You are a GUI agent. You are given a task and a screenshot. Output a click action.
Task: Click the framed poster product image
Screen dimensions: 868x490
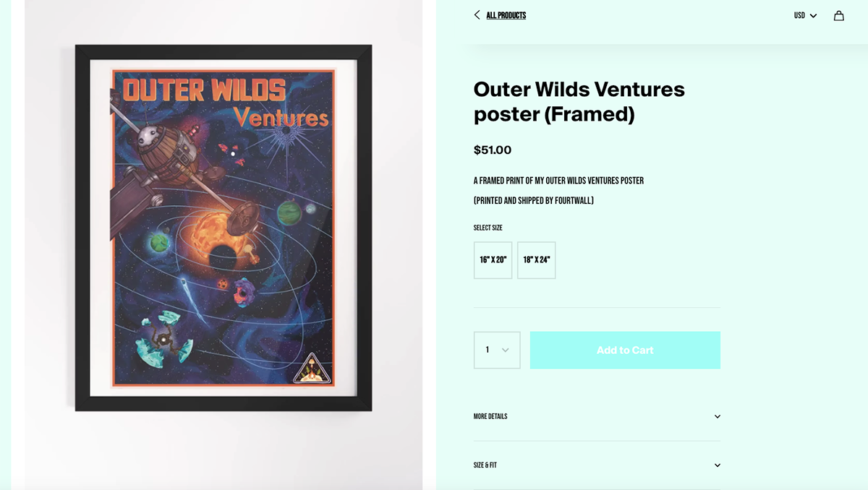coord(224,228)
